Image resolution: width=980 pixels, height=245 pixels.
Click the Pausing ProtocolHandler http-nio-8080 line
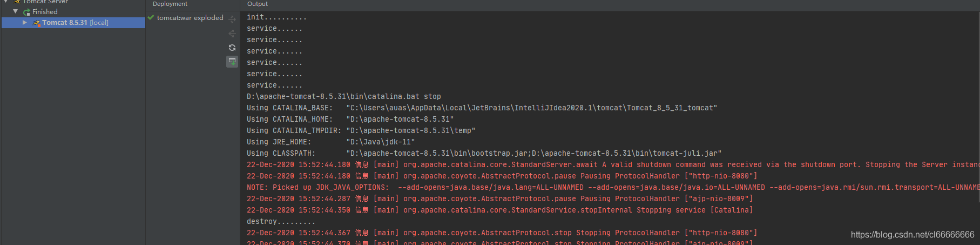(502, 176)
